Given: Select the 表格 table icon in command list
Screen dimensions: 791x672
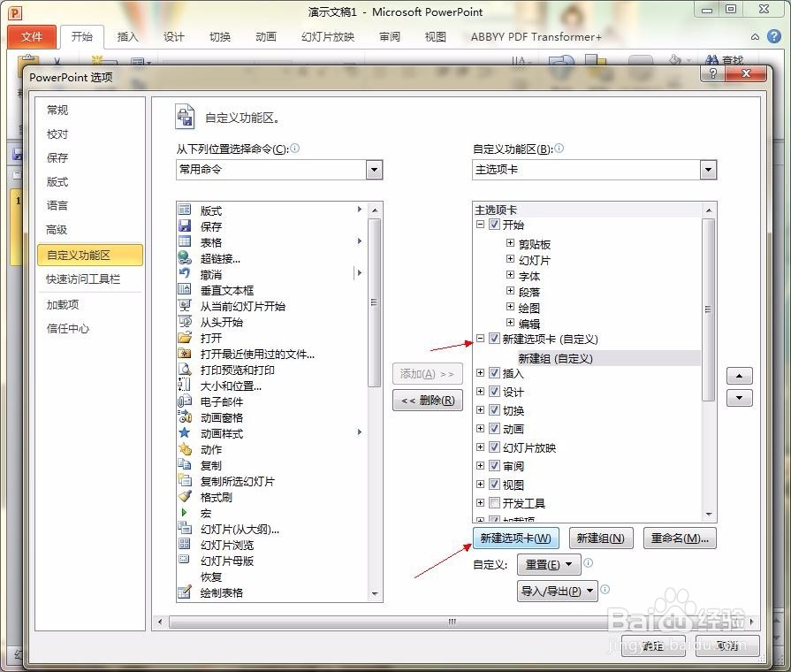Looking at the screenshot, I should coord(185,241).
